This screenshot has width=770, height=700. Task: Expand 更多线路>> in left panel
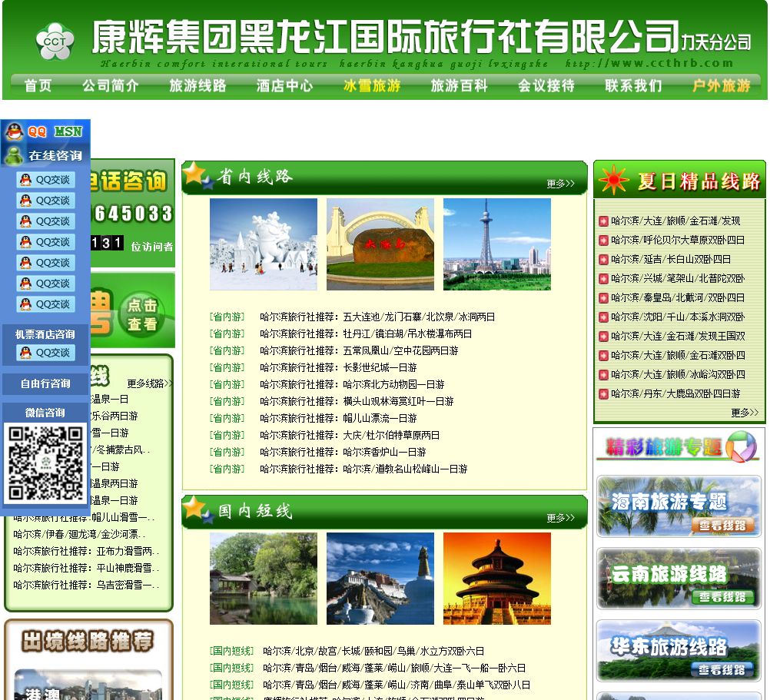click(x=149, y=383)
